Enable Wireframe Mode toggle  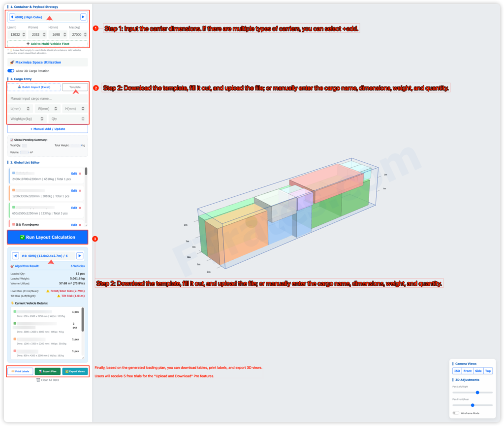coord(456,413)
